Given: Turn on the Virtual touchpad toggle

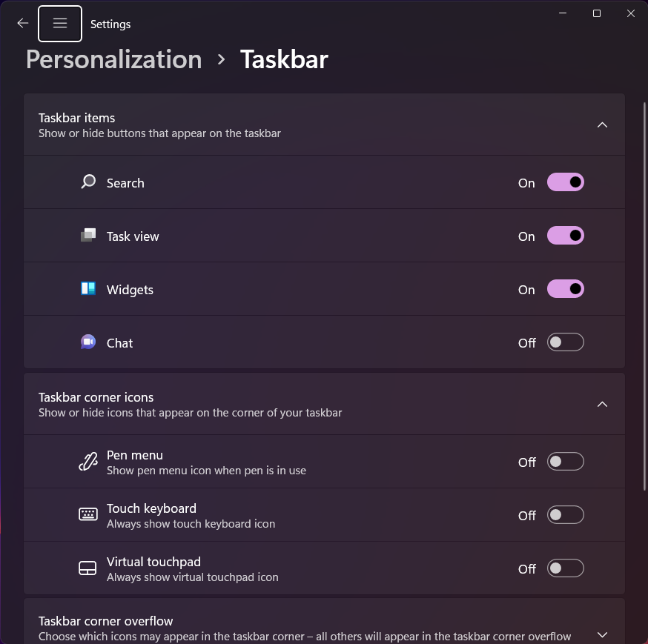Looking at the screenshot, I should click(566, 568).
